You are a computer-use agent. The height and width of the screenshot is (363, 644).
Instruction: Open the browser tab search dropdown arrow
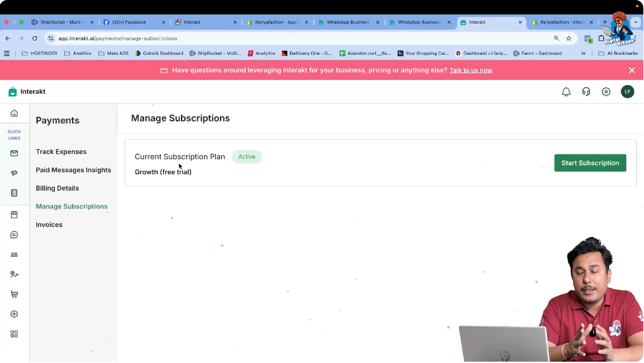[636, 22]
